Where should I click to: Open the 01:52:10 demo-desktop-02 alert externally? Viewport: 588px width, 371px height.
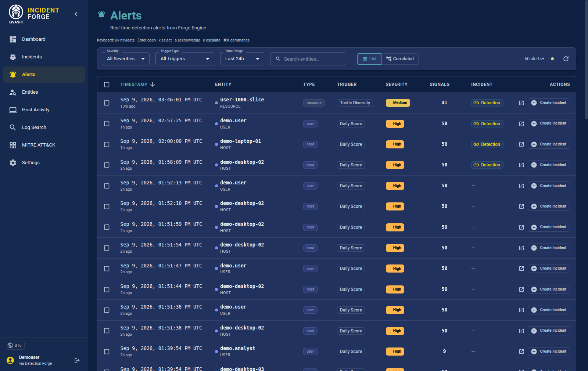pos(521,206)
